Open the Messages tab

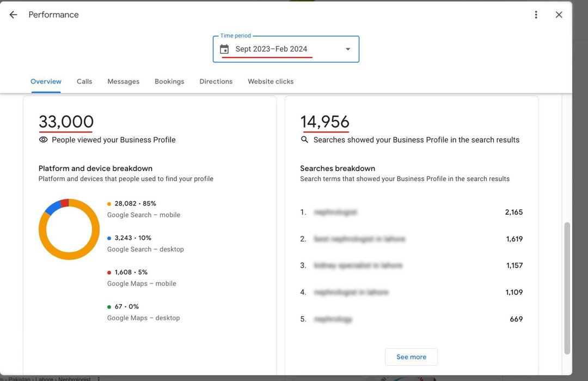[124, 81]
